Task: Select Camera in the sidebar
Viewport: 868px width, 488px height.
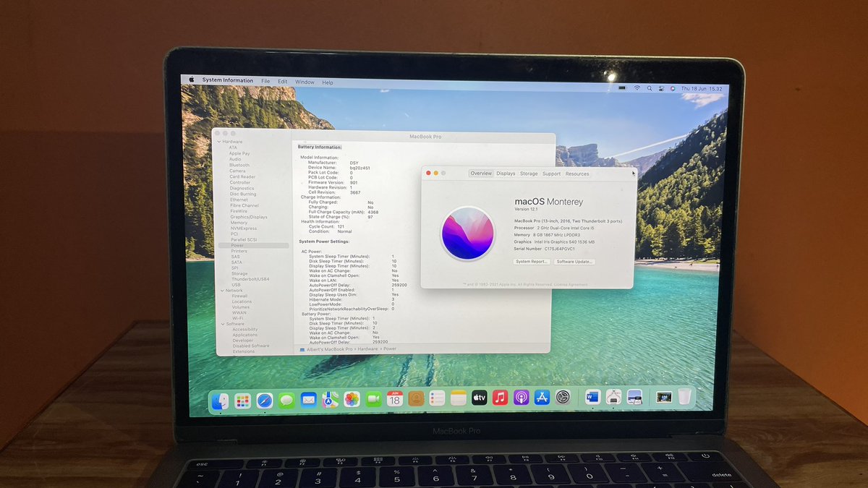Action: [237, 171]
